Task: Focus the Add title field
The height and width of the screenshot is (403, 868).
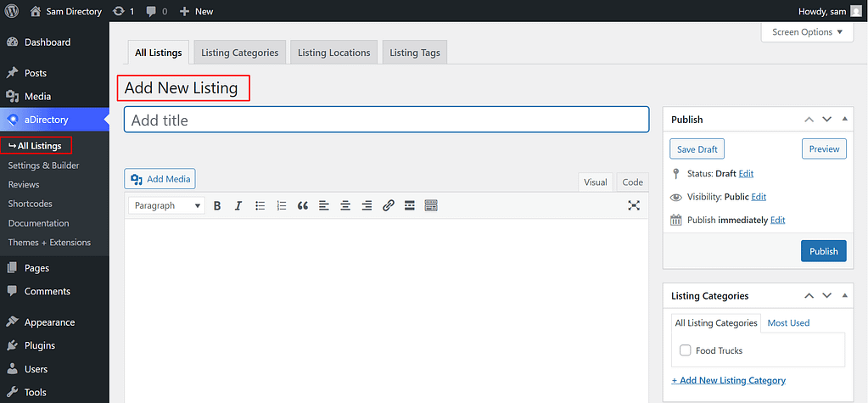Action: point(386,120)
